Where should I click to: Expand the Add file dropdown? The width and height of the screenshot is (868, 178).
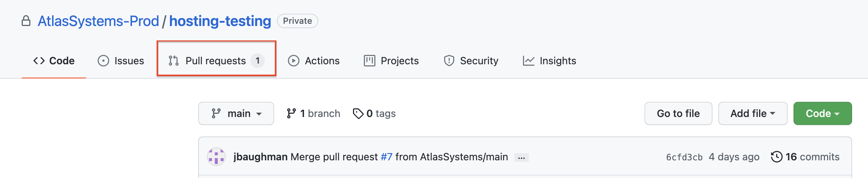[x=753, y=113]
